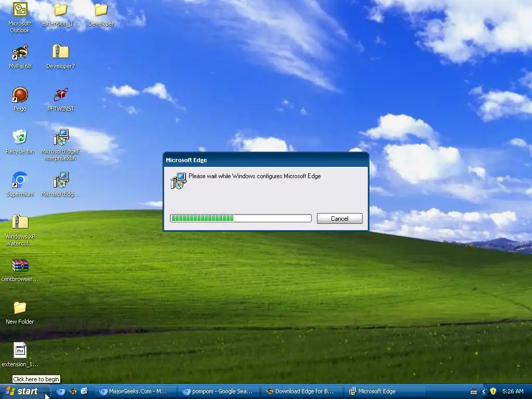The width and height of the screenshot is (532, 399).
Task: Click the 'Click here to begin' tooltip
Action: [x=36, y=379]
